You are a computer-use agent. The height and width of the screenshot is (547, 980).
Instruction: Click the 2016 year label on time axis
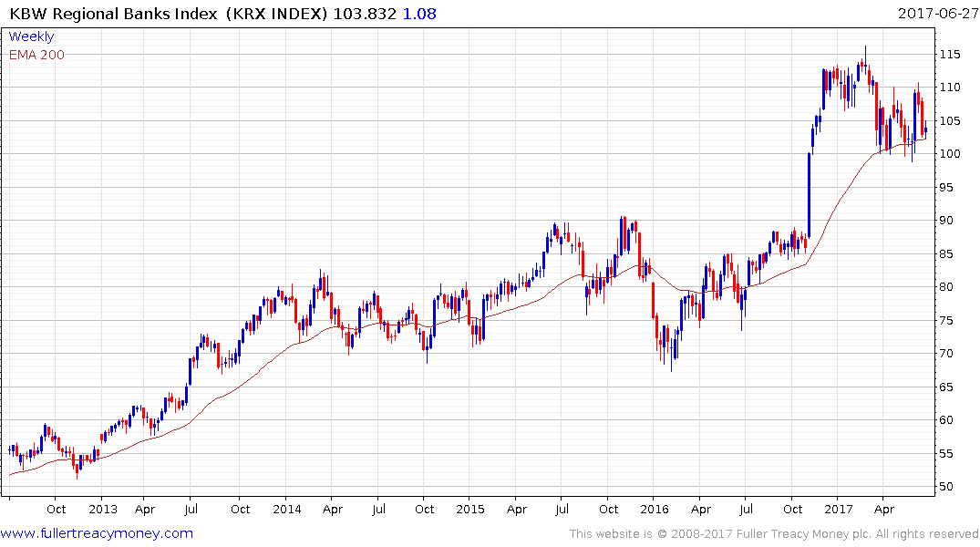coord(655,510)
